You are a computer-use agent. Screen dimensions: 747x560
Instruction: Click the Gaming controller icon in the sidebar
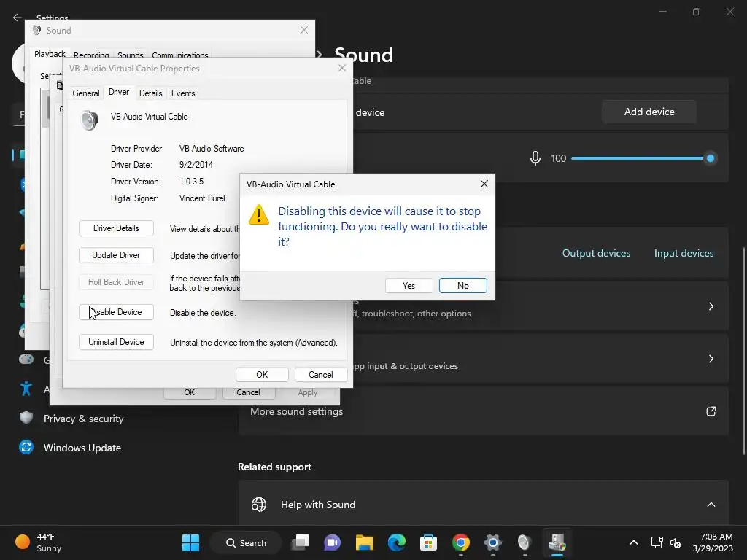pos(26,359)
